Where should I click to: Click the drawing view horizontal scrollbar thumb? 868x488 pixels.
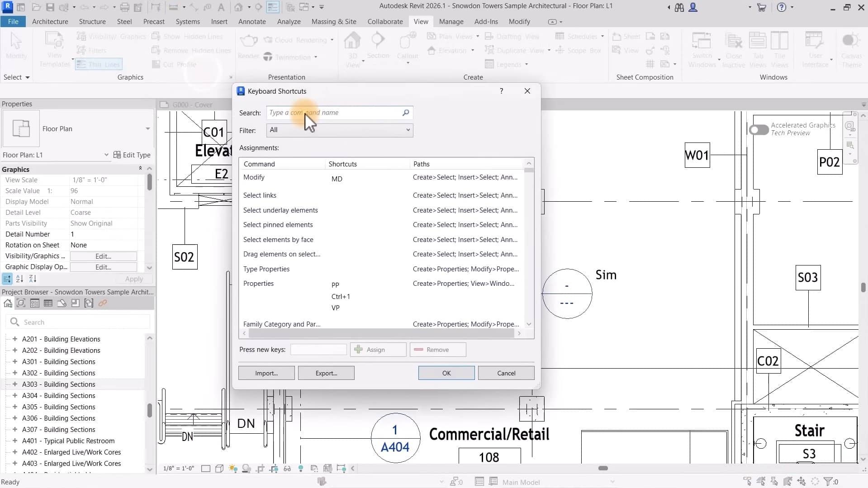click(603, 469)
